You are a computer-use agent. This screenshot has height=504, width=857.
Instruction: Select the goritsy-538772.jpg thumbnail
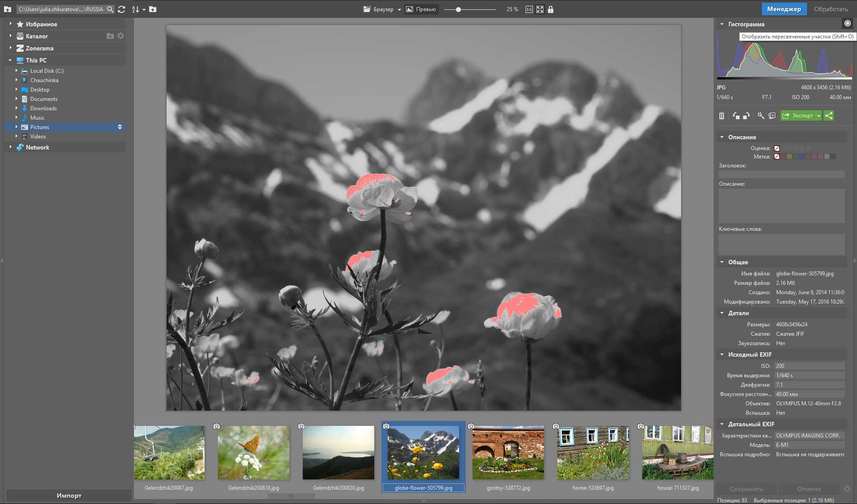pos(508,453)
